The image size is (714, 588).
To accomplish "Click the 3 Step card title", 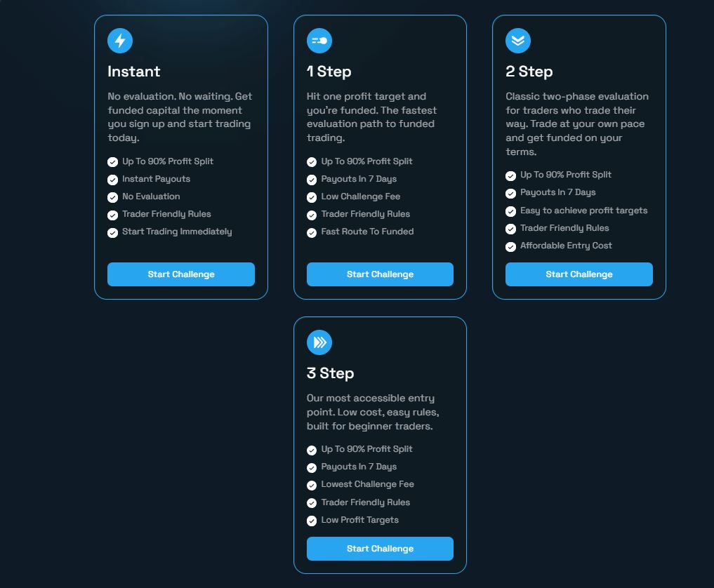I will [330, 373].
